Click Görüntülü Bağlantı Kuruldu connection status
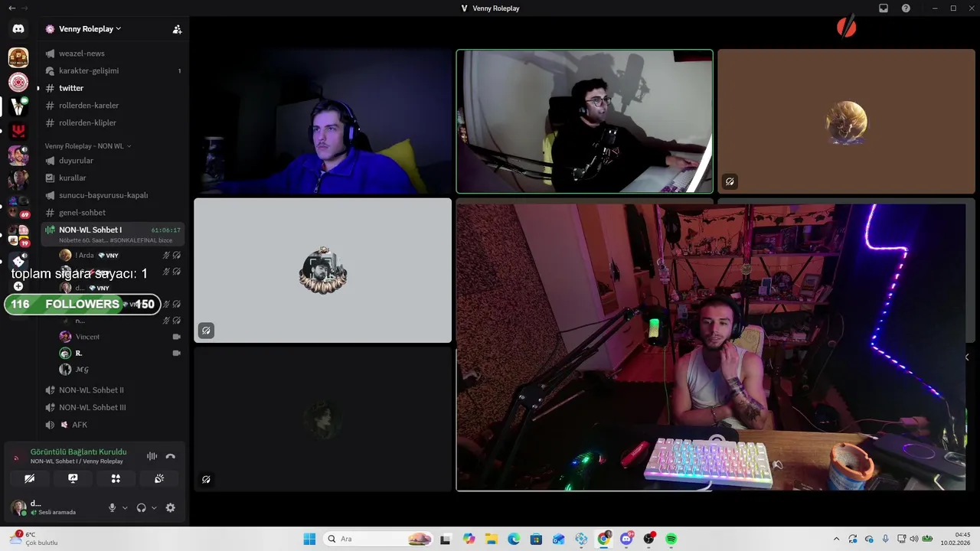 [79, 452]
